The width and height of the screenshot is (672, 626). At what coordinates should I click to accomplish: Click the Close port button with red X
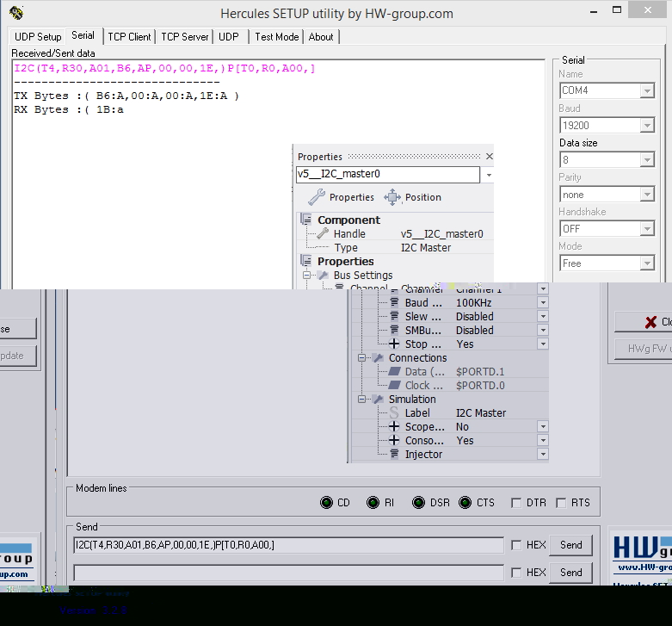pyautogui.click(x=643, y=322)
